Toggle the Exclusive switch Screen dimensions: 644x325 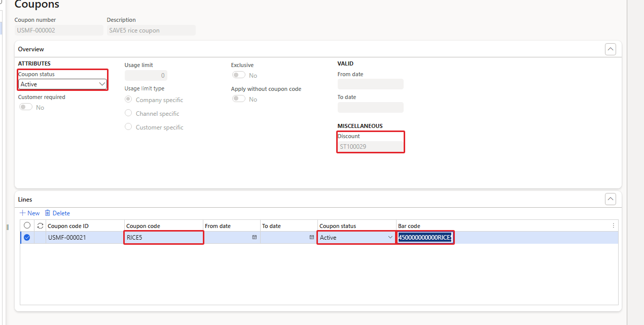coord(239,75)
